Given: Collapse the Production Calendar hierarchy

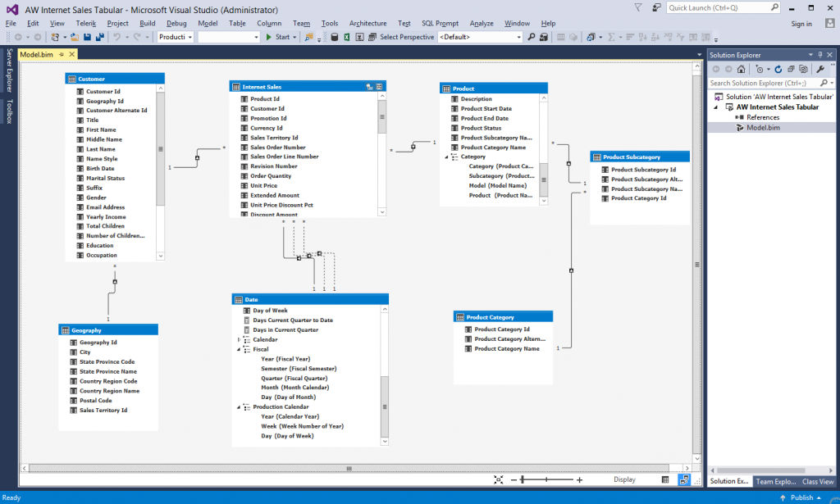Looking at the screenshot, I should pos(239,407).
